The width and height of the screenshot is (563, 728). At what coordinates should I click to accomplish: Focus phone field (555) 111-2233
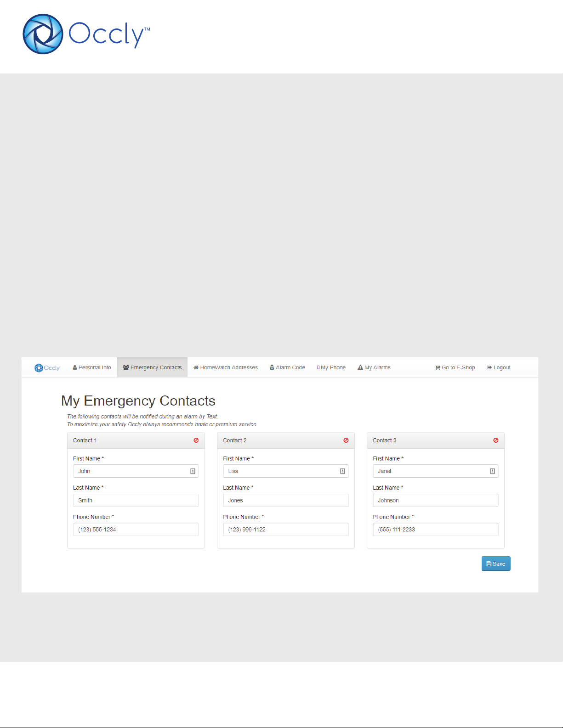point(436,529)
